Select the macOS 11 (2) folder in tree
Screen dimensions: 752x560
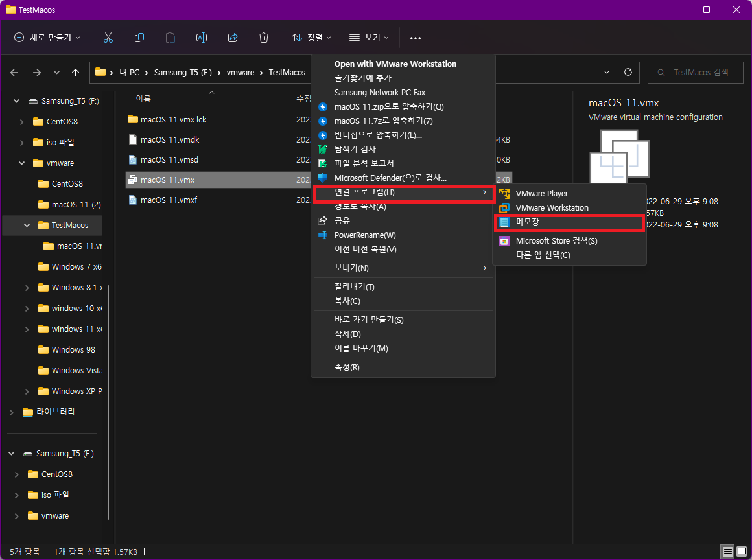(x=70, y=205)
